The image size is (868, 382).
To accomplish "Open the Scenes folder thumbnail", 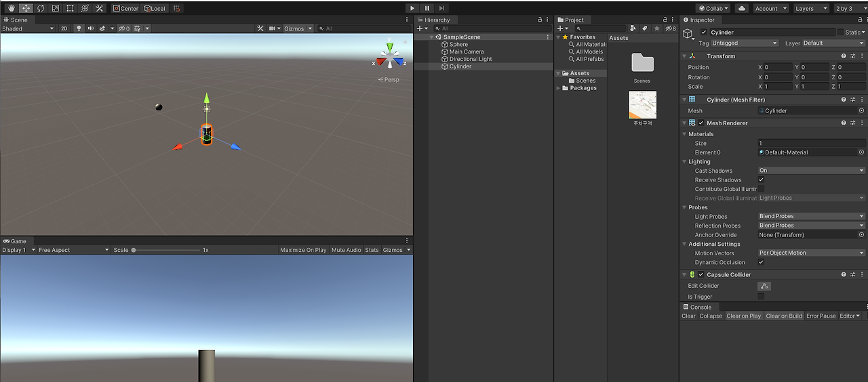I will tap(642, 64).
